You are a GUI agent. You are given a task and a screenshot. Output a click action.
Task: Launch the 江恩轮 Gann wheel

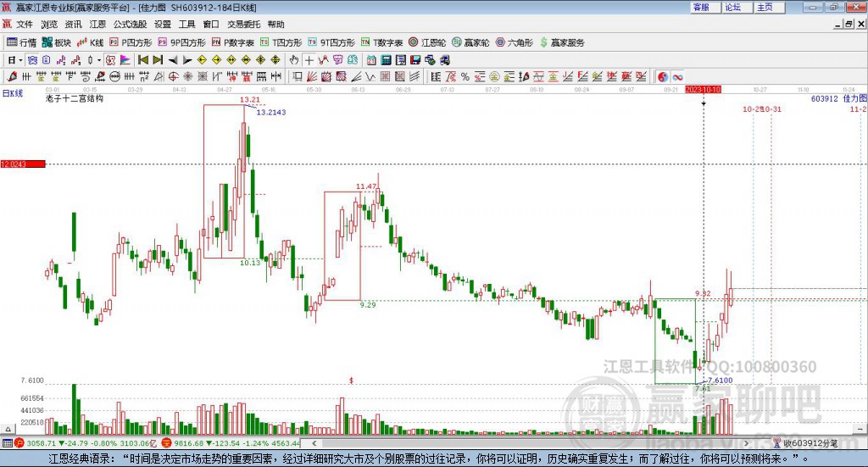click(x=427, y=42)
